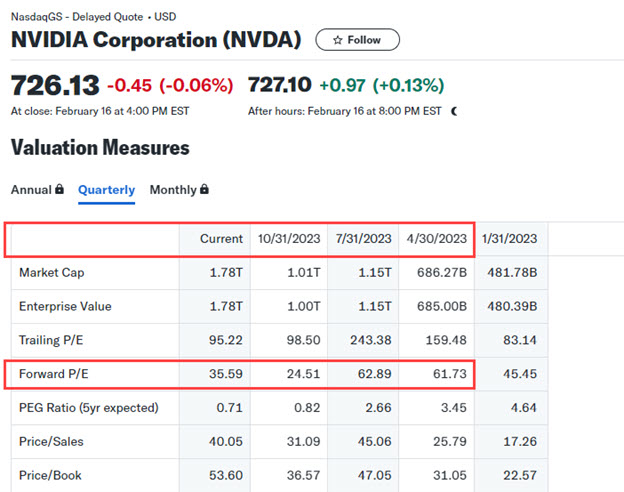Click the NasdaqGS Delayed Quote text
The width and height of the screenshot is (624, 492).
coord(94,17)
